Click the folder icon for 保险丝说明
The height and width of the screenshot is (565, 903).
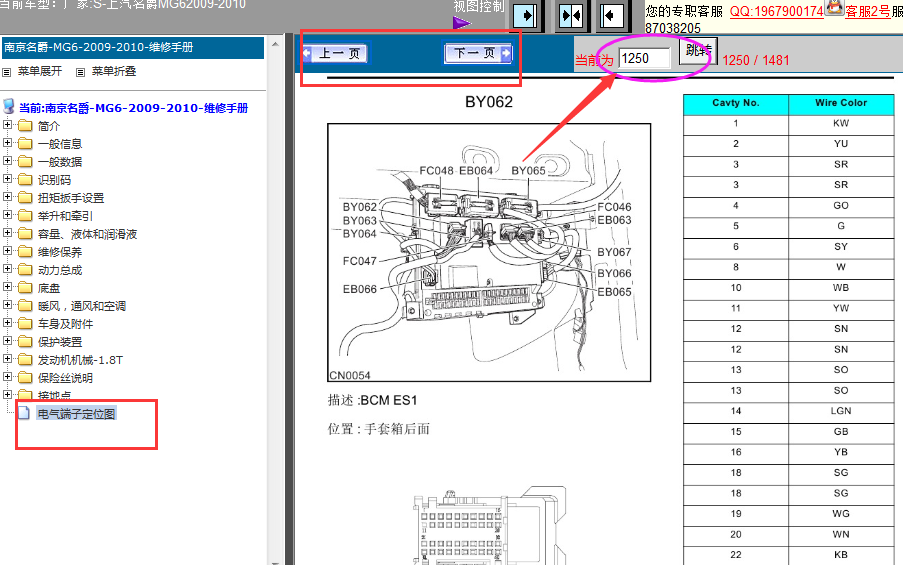click(x=25, y=378)
